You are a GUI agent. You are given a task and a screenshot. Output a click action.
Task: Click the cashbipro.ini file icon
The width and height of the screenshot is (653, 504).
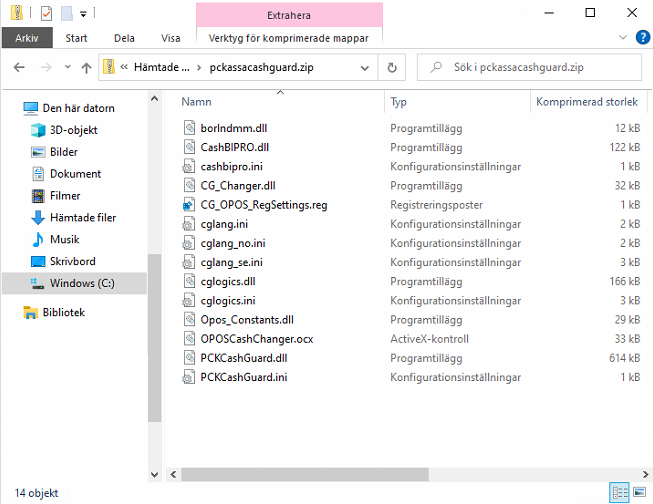click(x=188, y=166)
